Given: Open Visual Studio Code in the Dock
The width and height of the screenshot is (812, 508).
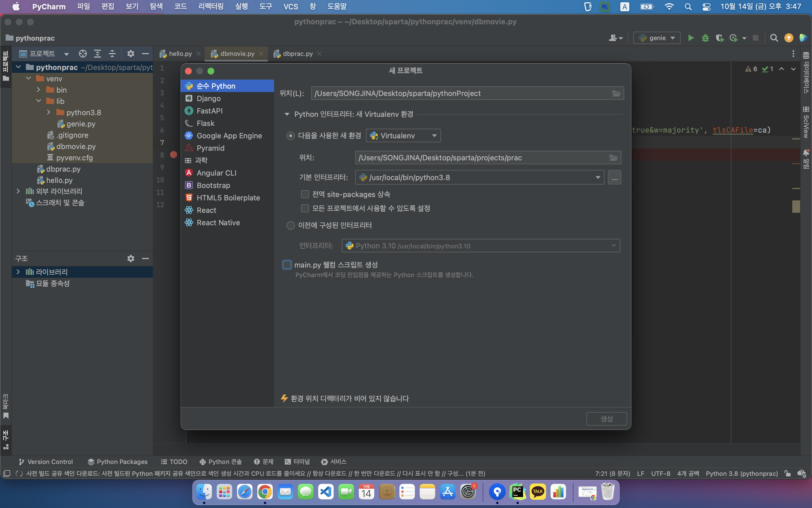Looking at the screenshot, I should (x=326, y=492).
